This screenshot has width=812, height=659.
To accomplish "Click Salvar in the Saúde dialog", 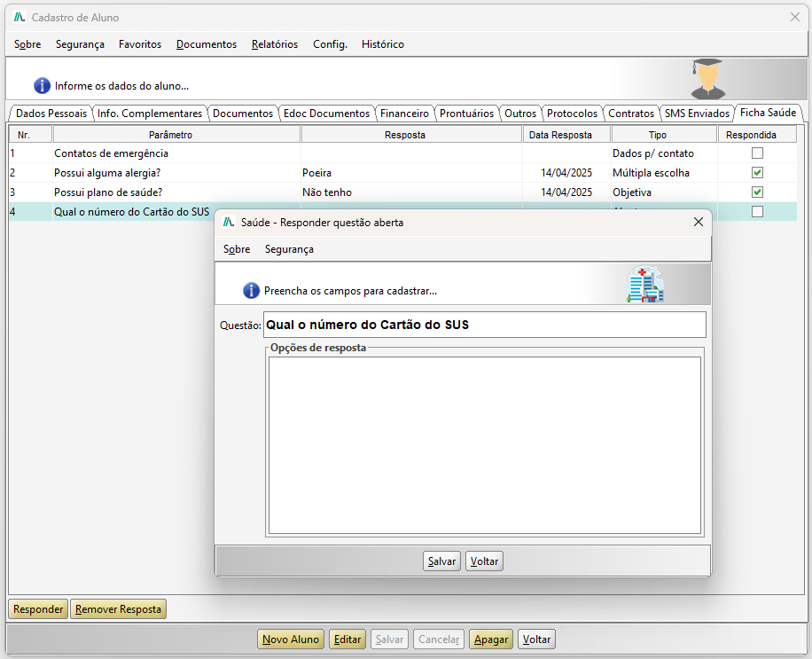I will coord(441,561).
